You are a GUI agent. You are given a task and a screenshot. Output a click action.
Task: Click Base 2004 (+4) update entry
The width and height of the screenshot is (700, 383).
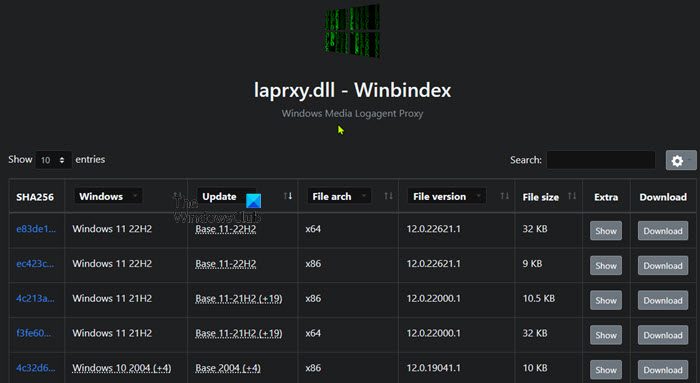pos(228,368)
